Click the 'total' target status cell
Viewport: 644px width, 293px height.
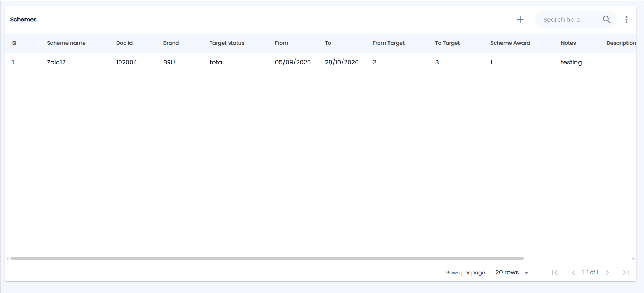216,62
